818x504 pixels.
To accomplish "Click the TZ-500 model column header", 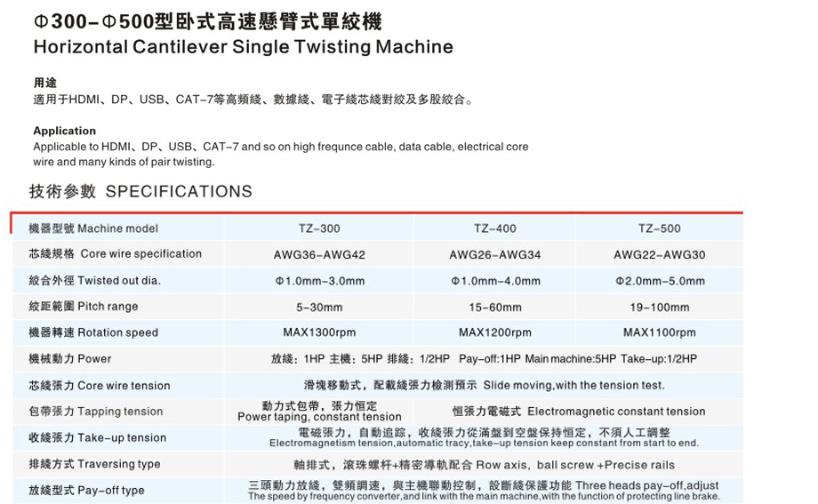I will click(659, 228).
